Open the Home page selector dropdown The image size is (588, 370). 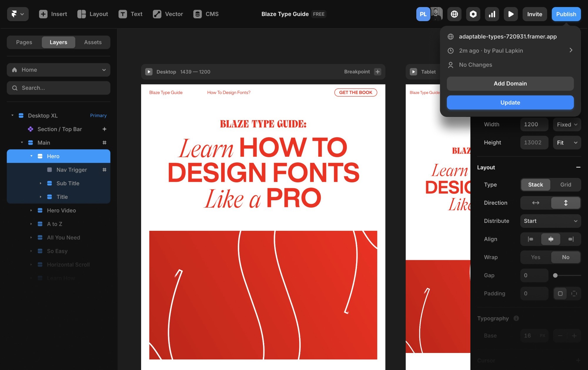59,70
